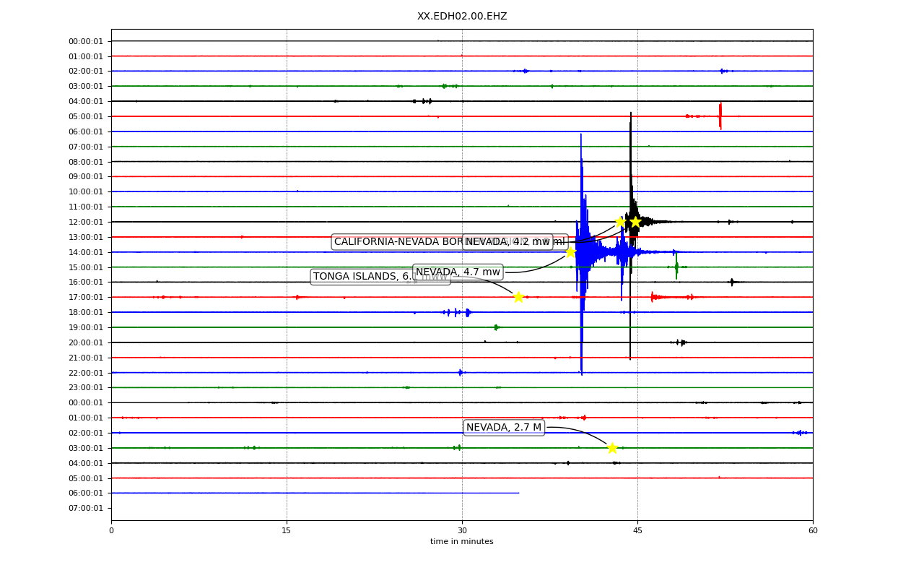Select the left star on the 12:00:01 trace
924x578 pixels.
click(x=620, y=222)
